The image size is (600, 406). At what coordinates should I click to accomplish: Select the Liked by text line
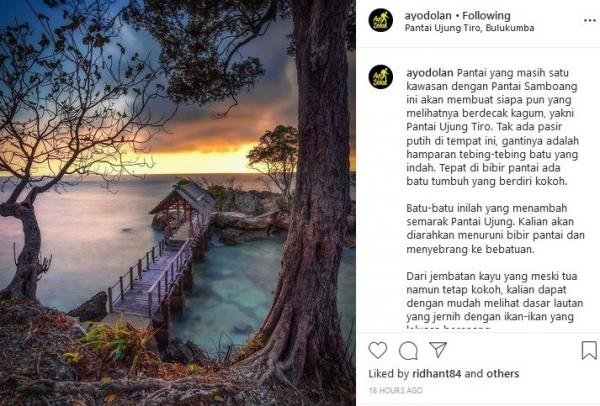tap(444, 373)
